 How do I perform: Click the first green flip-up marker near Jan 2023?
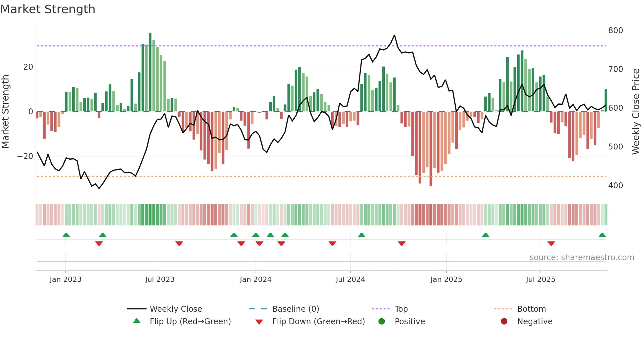(x=66, y=235)
